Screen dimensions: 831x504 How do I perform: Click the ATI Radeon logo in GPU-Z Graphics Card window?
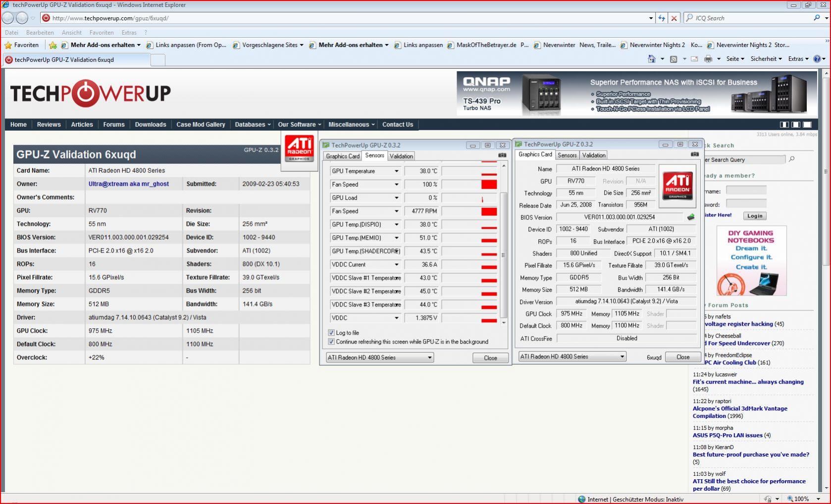677,185
